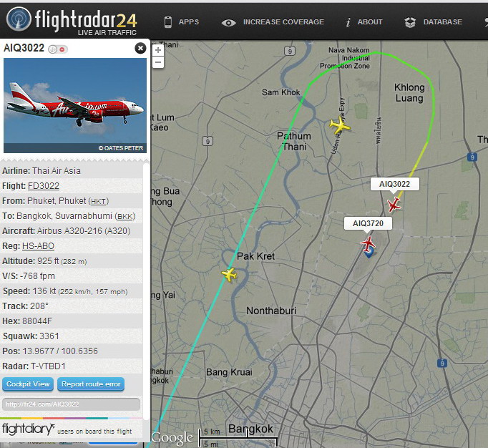Click the About info icon
Viewport: 488px width, 448px height.
tap(348, 22)
